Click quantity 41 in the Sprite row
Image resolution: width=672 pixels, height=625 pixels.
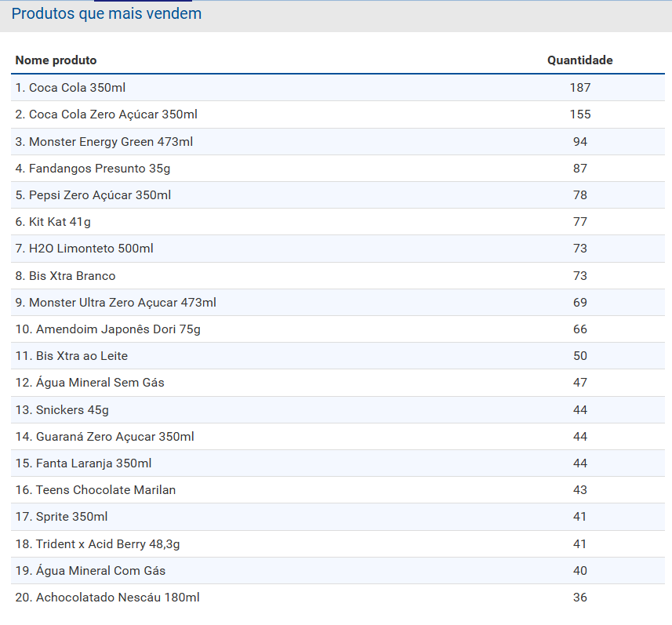(580, 517)
